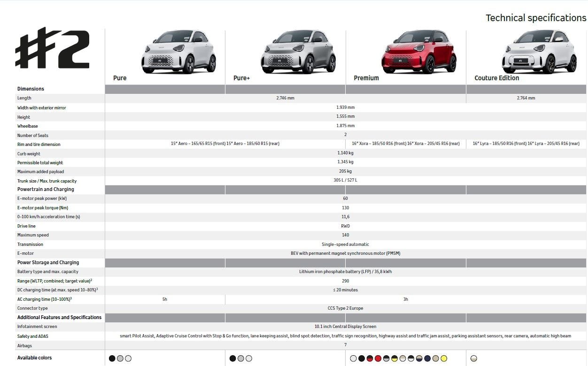Viewport: 588px width, 366px height.
Task: Click the E-motor peak power row label
Action: pyautogui.click(x=42, y=198)
